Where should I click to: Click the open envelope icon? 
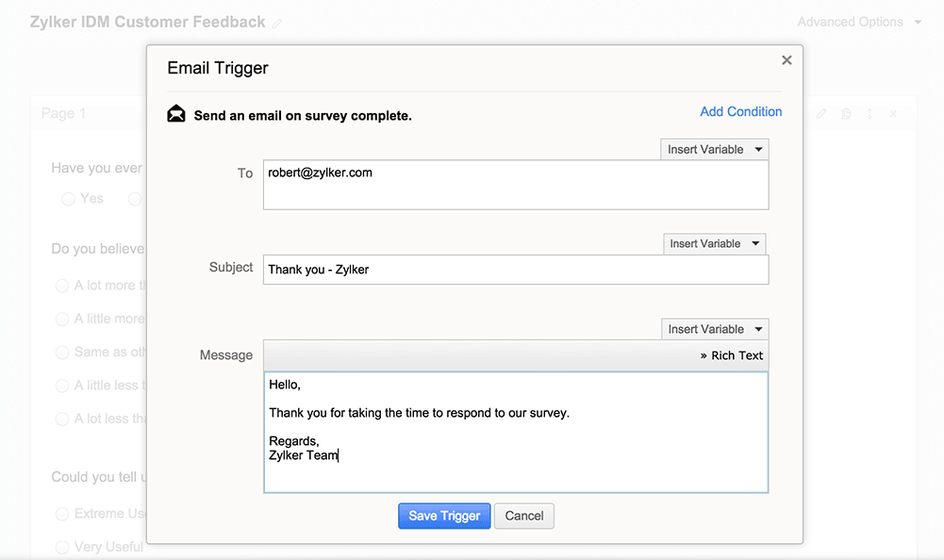[176, 113]
